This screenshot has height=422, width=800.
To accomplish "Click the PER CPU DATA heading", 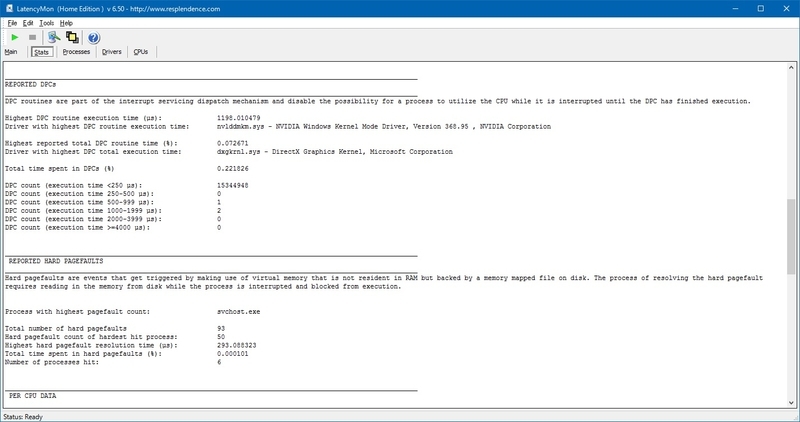I will pyautogui.click(x=33, y=396).
